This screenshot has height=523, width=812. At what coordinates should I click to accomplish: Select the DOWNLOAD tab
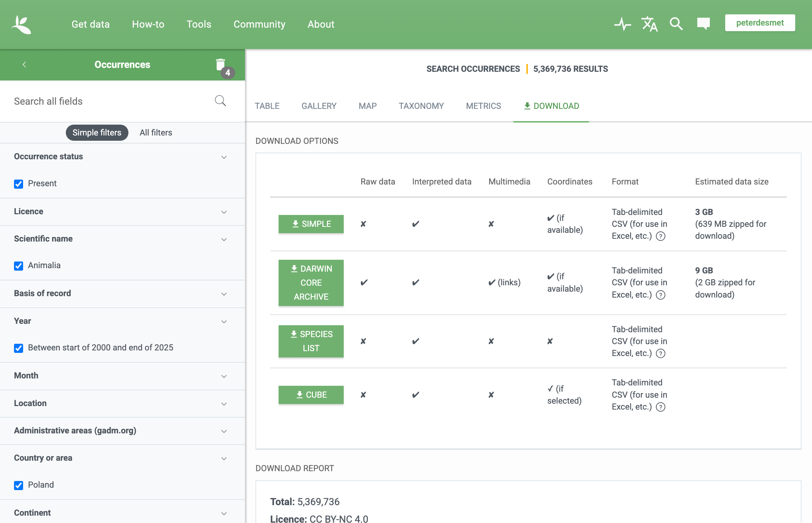551,106
